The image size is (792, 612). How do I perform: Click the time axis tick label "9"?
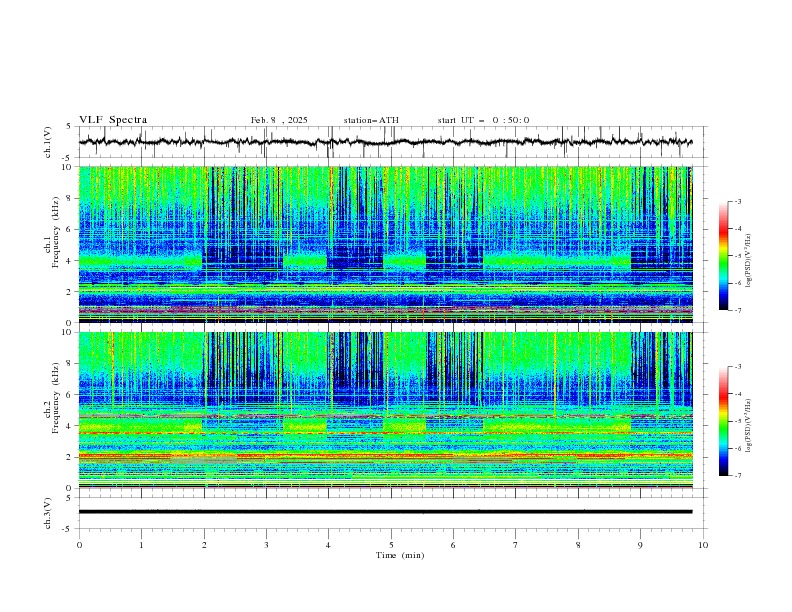click(640, 545)
